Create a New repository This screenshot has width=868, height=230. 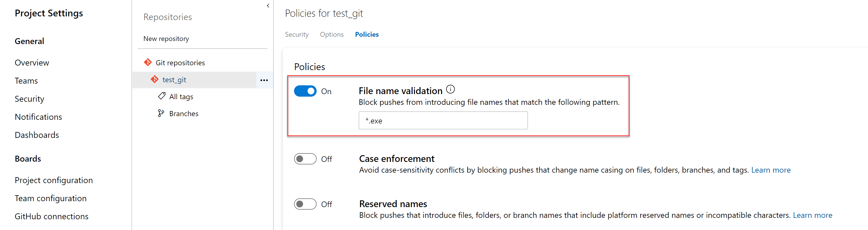pyautogui.click(x=166, y=38)
